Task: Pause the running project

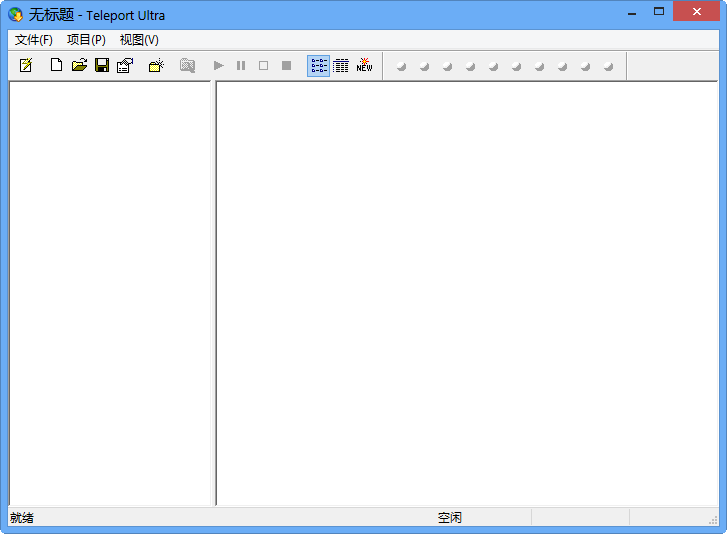Action: (241, 65)
